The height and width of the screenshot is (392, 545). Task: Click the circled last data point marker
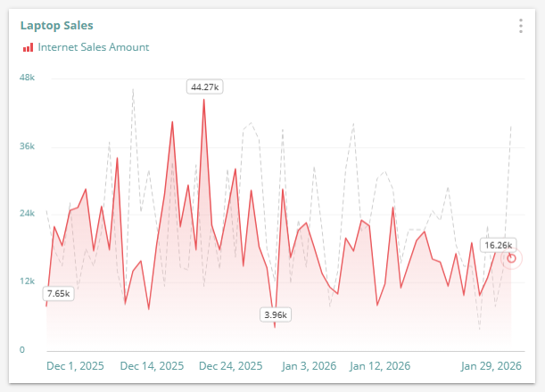511,258
